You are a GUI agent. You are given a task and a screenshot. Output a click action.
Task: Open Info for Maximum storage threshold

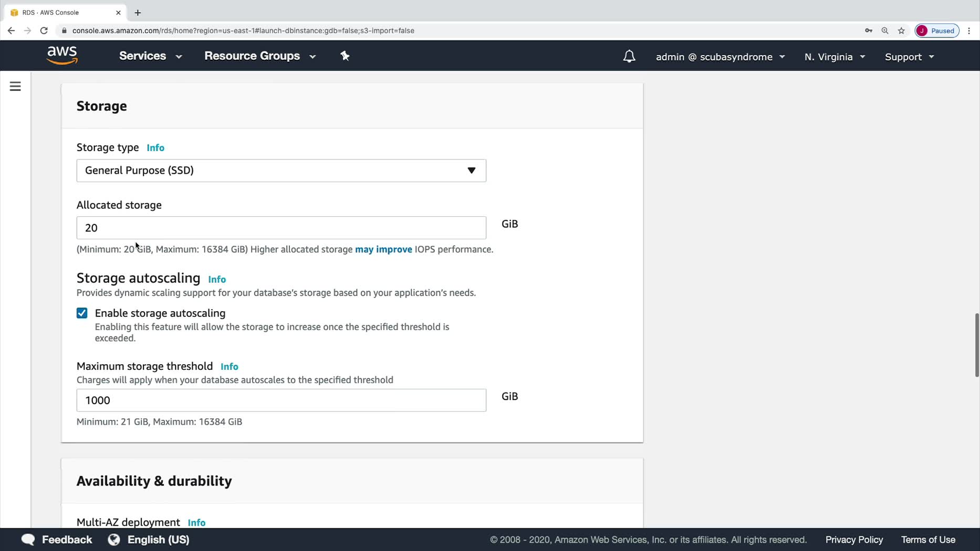(x=230, y=367)
